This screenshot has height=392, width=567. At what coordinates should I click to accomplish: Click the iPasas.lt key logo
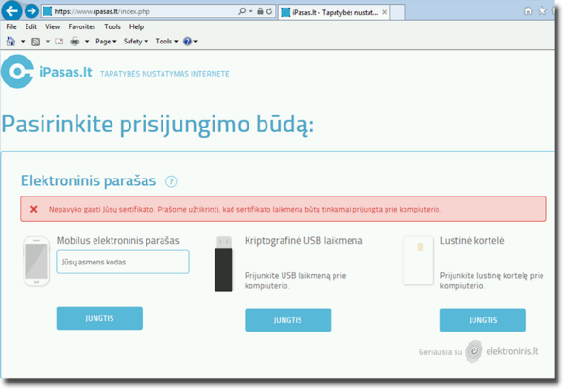click(18, 73)
